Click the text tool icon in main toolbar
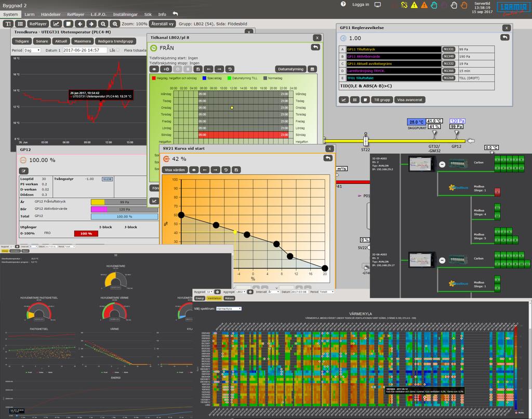The image size is (532, 419). click(8, 24)
